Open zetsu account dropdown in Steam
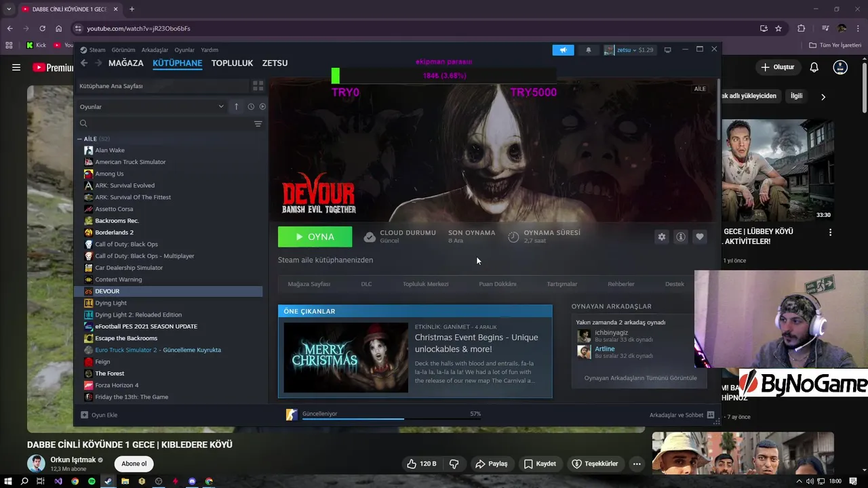The width and height of the screenshot is (868, 488). point(629,50)
